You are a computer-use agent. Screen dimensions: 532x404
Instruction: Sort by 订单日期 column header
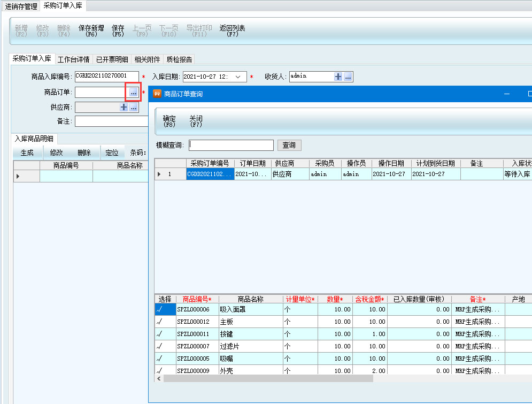point(253,163)
